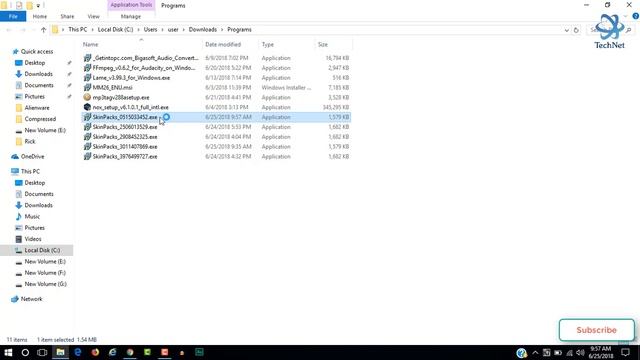Open pinned Desktop under Quick access
This screenshot has height=360, width=640.
(x=35, y=63)
